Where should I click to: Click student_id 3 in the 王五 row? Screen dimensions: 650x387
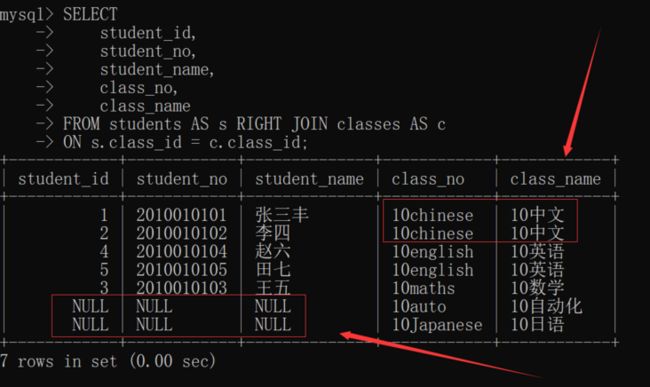pyautogui.click(x=104, y=288)
